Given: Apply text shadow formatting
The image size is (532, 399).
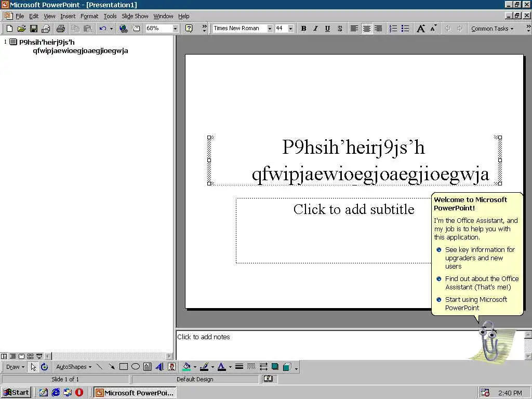Looking at the screenshot, I should pyautogui.click(x=340, y=29).
